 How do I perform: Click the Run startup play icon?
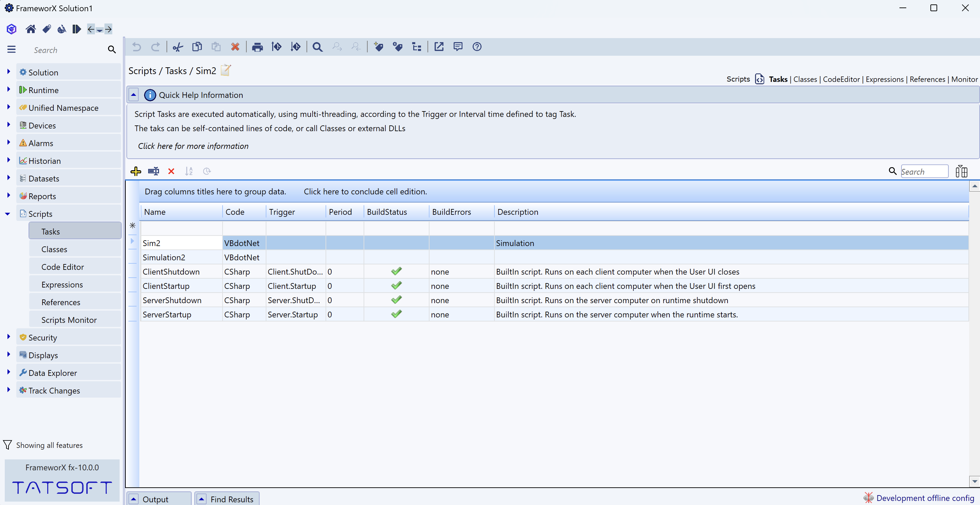[76, 29]
